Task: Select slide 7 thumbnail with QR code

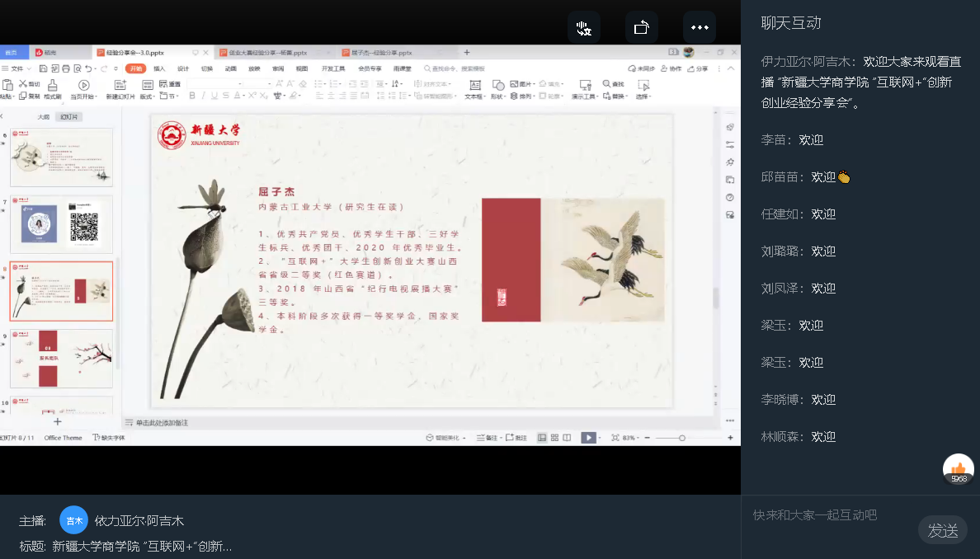Action: tap(61, 223)
